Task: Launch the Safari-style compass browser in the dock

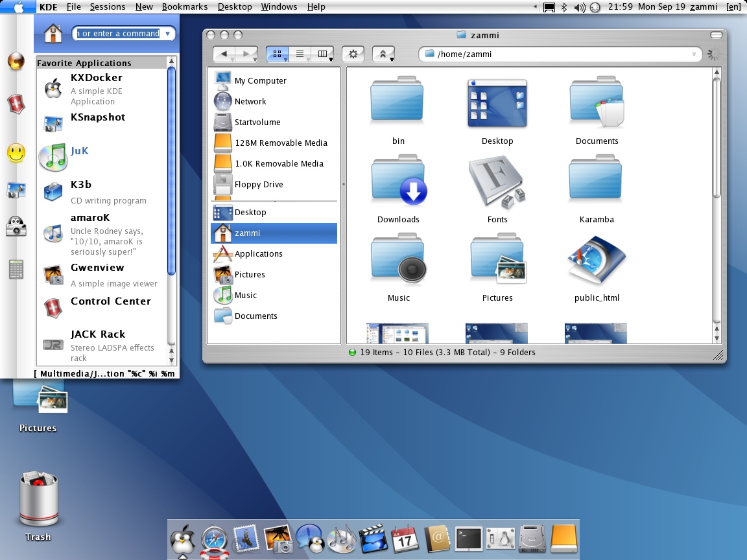Action: [214, 541]
